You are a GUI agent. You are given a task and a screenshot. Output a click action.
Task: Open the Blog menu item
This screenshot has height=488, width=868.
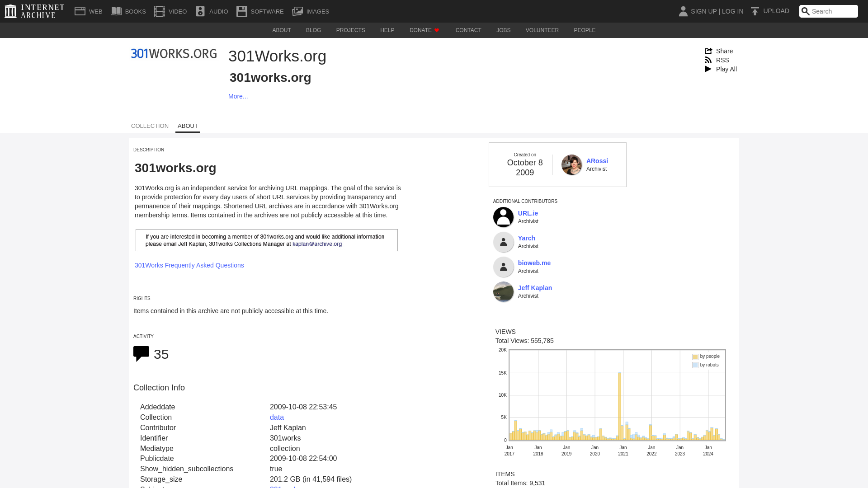[x=313, y=30]
